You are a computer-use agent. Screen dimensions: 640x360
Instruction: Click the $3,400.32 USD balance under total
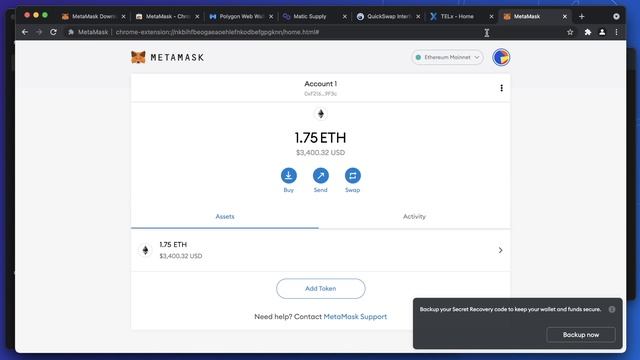click(320, 153)
